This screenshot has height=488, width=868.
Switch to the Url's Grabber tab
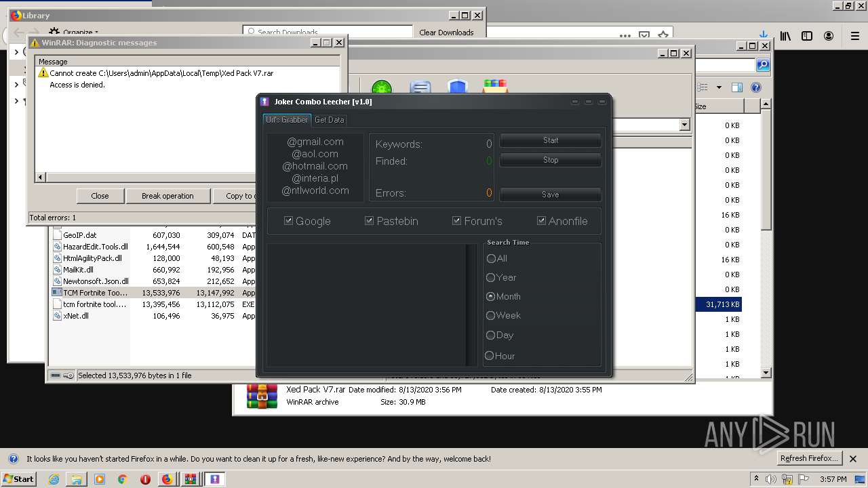[x=286, y=120]
